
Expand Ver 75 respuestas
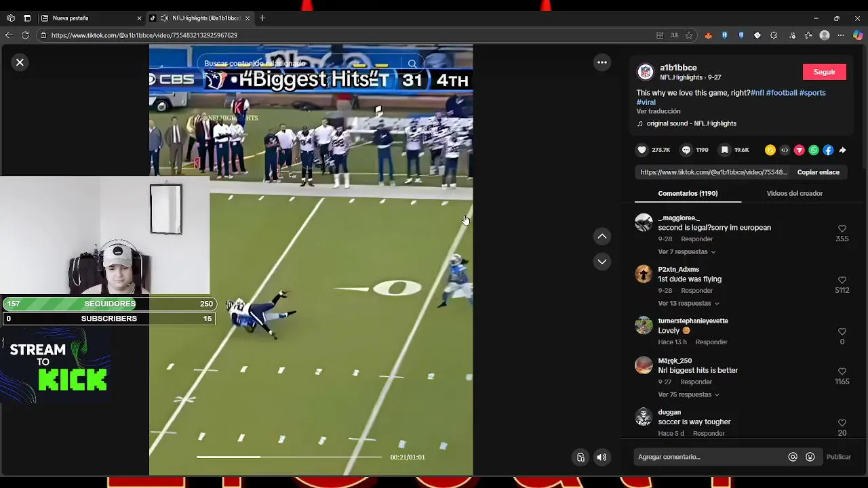688,394
